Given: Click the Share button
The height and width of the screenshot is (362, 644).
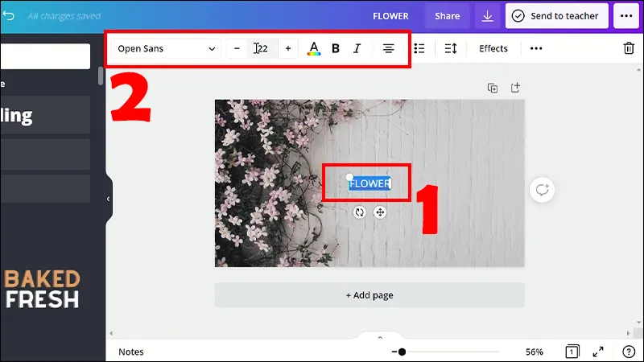Looking at the screenshot, I should click(448, 16).
